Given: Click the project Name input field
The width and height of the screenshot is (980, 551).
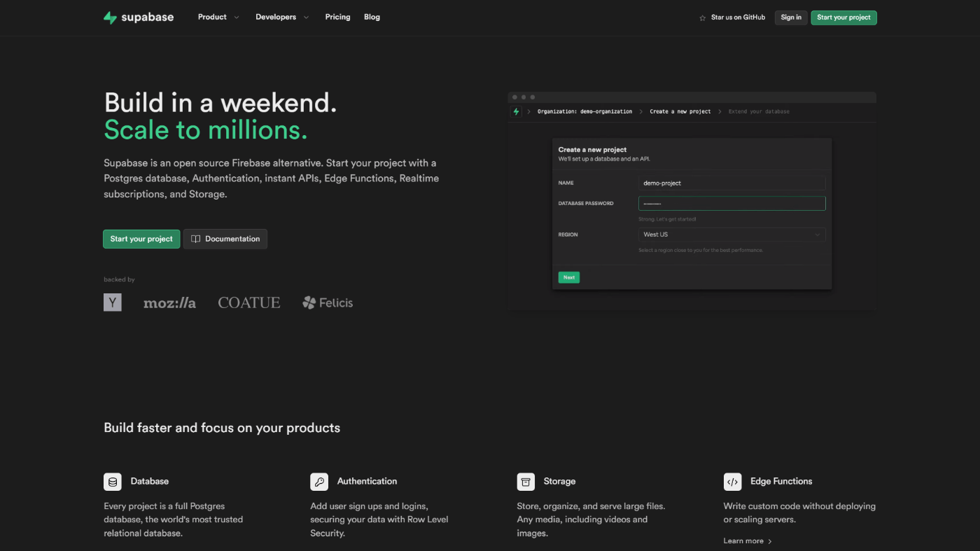Looking at the screenshot, I should pyautogui.click(x=731, y=183).
